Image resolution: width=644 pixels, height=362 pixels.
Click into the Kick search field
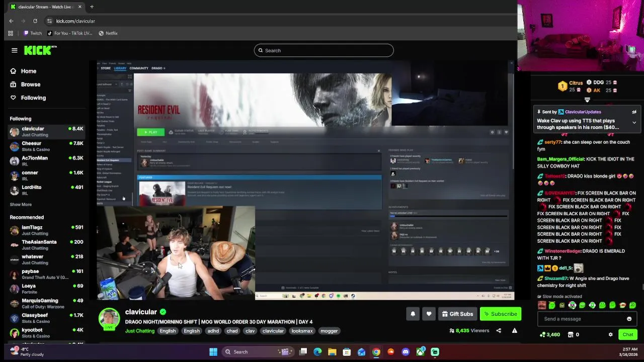point(324,50)
